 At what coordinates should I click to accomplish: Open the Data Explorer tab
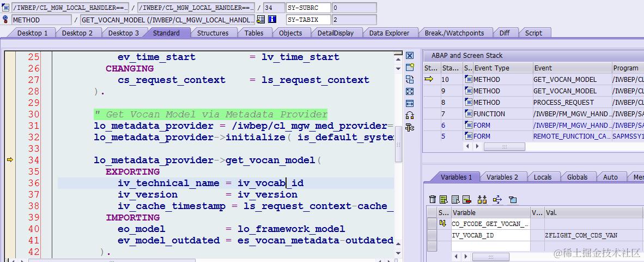point(389,33)
